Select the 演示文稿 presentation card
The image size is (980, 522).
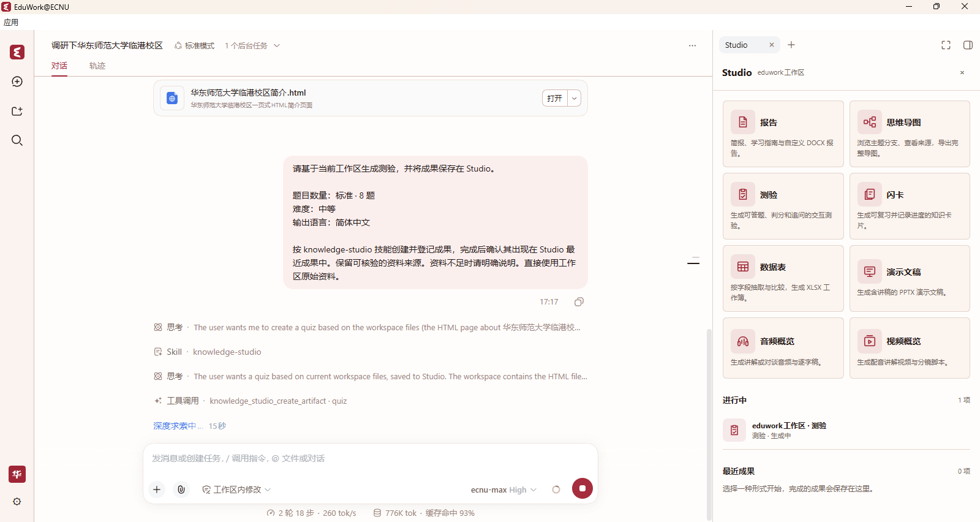click(x=910, y=278)
